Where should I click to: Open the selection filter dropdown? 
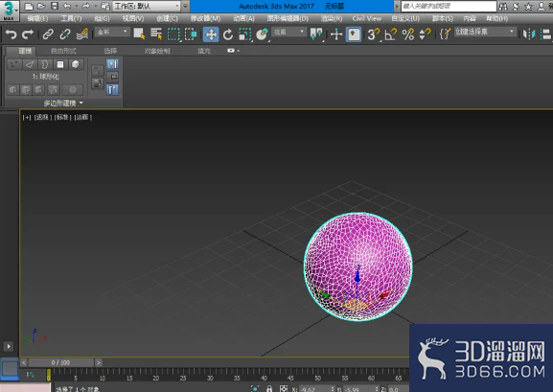click(x=112, y=33)
